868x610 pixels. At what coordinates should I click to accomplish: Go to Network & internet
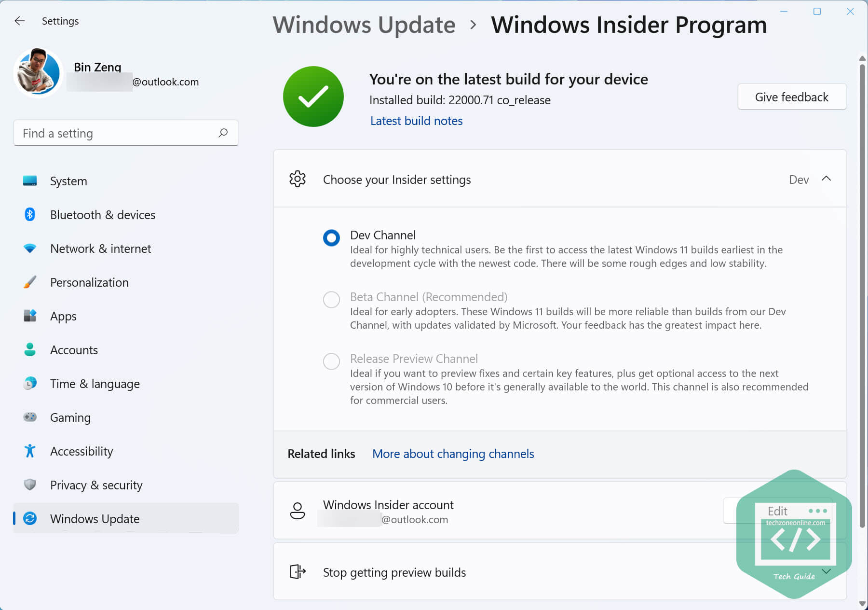[126, 249]
